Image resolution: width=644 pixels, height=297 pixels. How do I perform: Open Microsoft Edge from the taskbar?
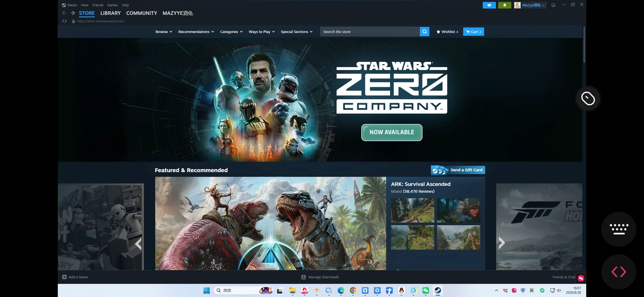coord(341,290)
